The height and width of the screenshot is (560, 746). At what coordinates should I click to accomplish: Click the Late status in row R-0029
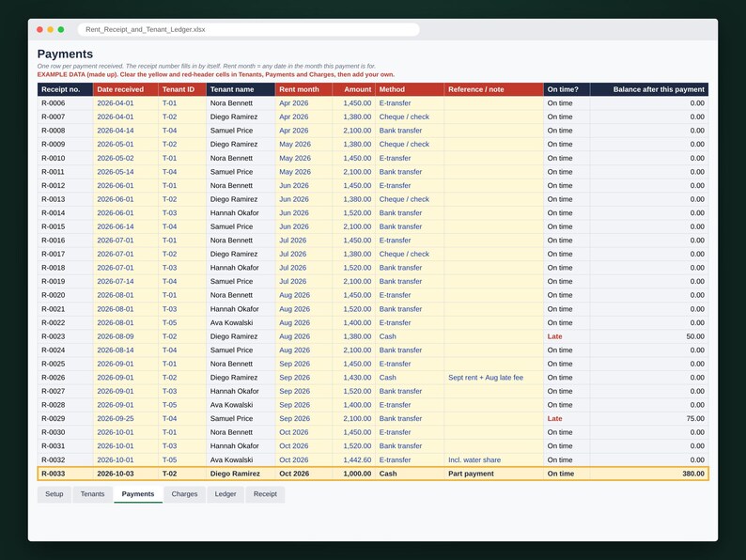point(567,419)
